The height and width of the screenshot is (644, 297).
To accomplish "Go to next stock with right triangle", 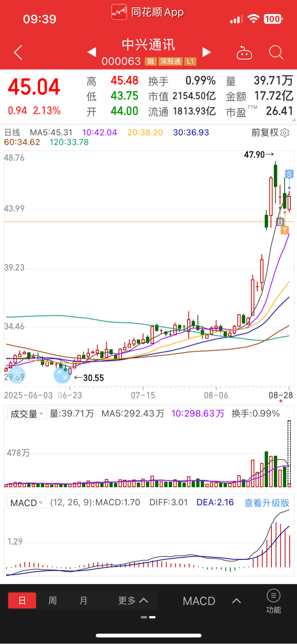I will coord(207,52).
